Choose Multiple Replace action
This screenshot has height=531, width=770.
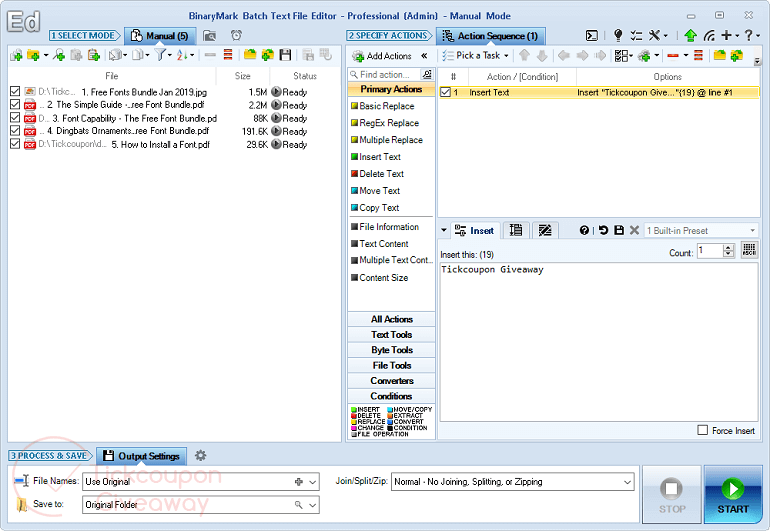click(x=386, y=140)
